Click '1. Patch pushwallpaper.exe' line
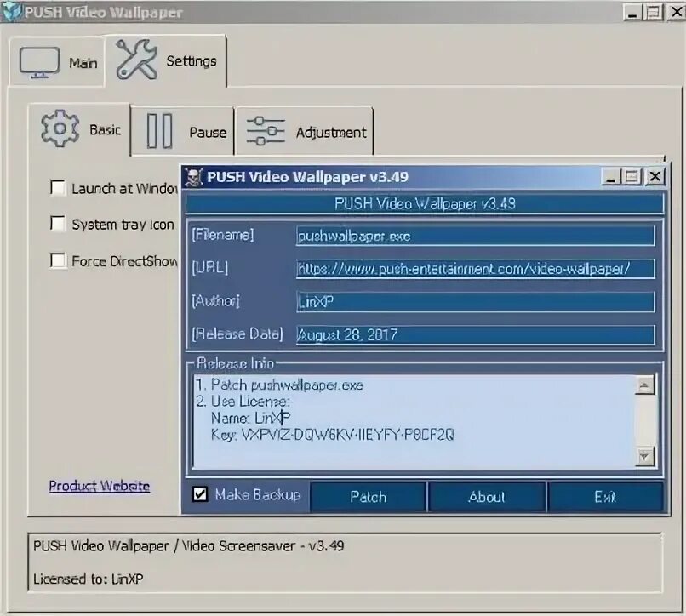 pyautogui.click(x=278, y=385)
